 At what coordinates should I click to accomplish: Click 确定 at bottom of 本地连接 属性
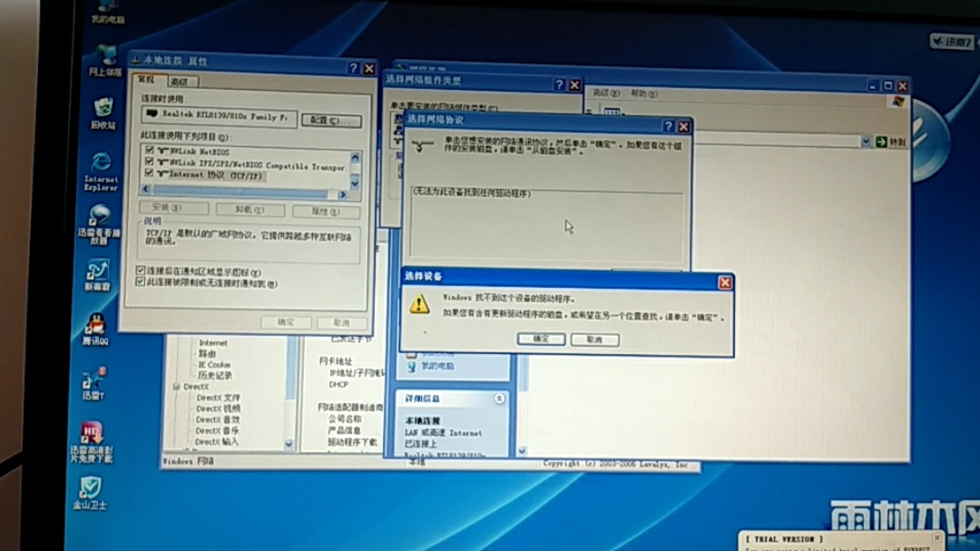point(286,322)
